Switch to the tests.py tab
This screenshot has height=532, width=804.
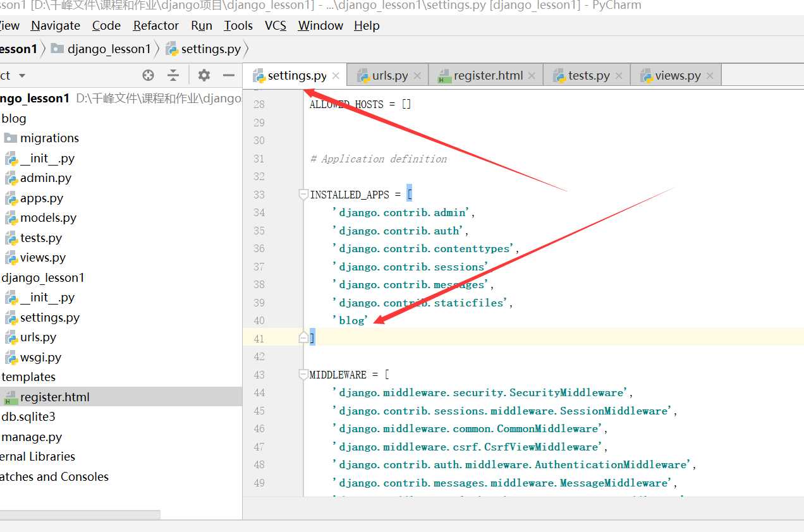[587, 75]
